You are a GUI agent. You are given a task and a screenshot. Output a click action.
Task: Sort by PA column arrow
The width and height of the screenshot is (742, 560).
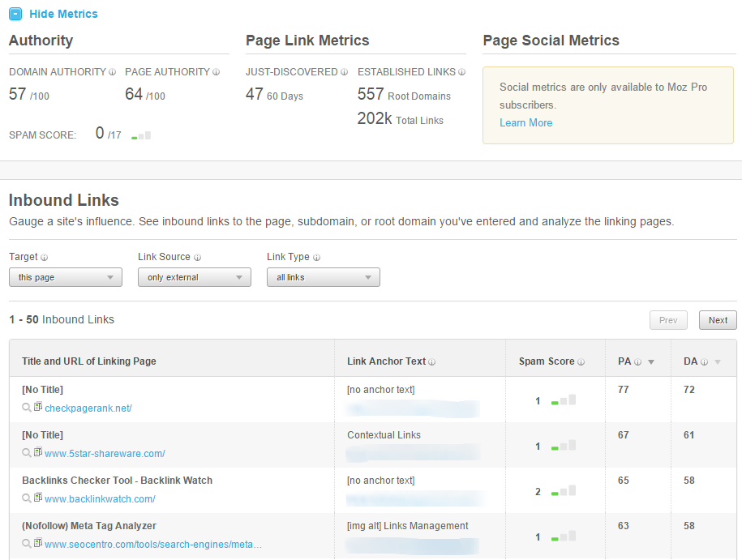point(651,362)
